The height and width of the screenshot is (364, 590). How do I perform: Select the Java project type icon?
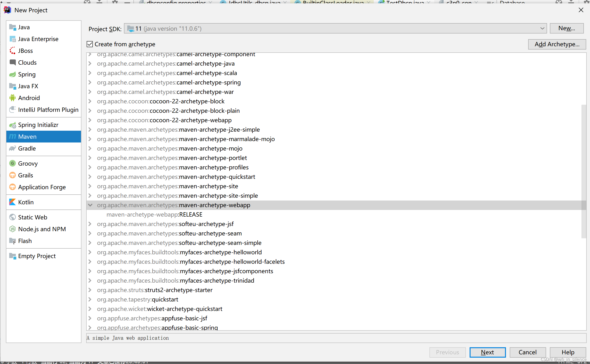tap(12, 27)
